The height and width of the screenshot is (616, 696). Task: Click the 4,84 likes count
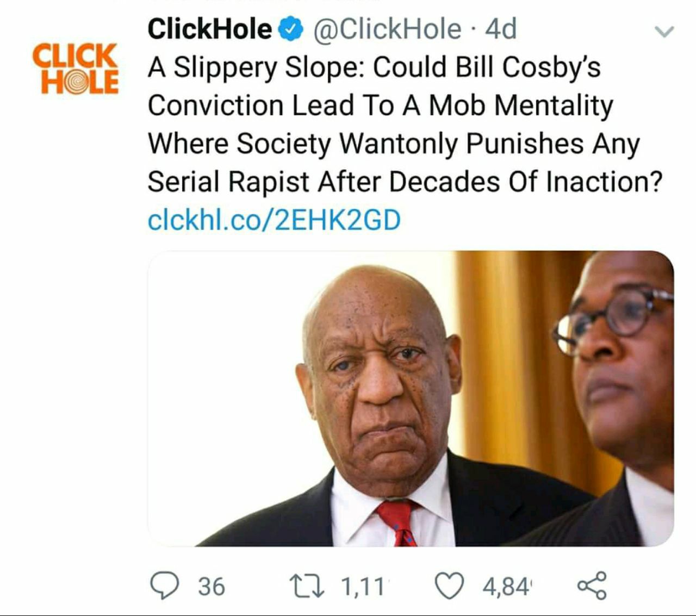coord(506,587)
